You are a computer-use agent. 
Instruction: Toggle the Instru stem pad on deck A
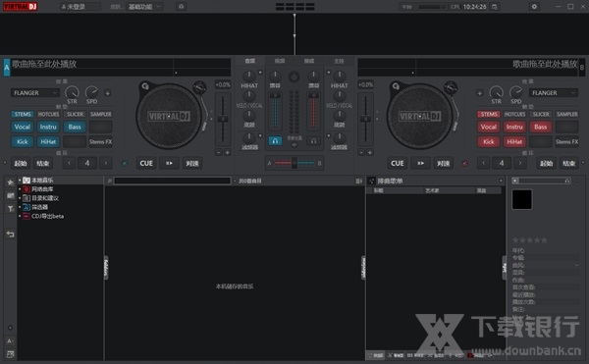[48, 127]
